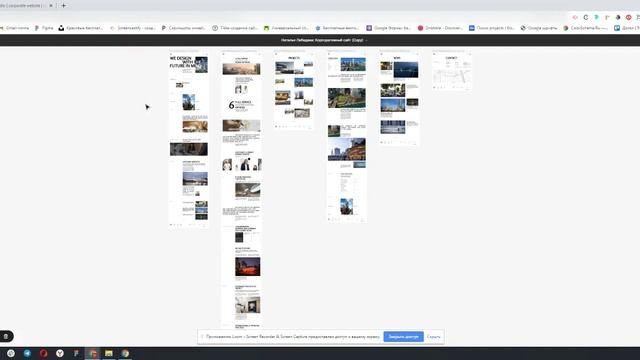Switch to the second Chrome taskbar icon
Image resolution: width=640 pixels, height=360 pixels.
(125, 353)
